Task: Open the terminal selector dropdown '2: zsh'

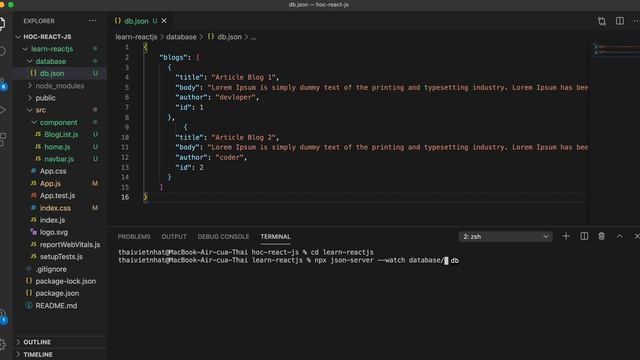Action: [x=505, y=237]
